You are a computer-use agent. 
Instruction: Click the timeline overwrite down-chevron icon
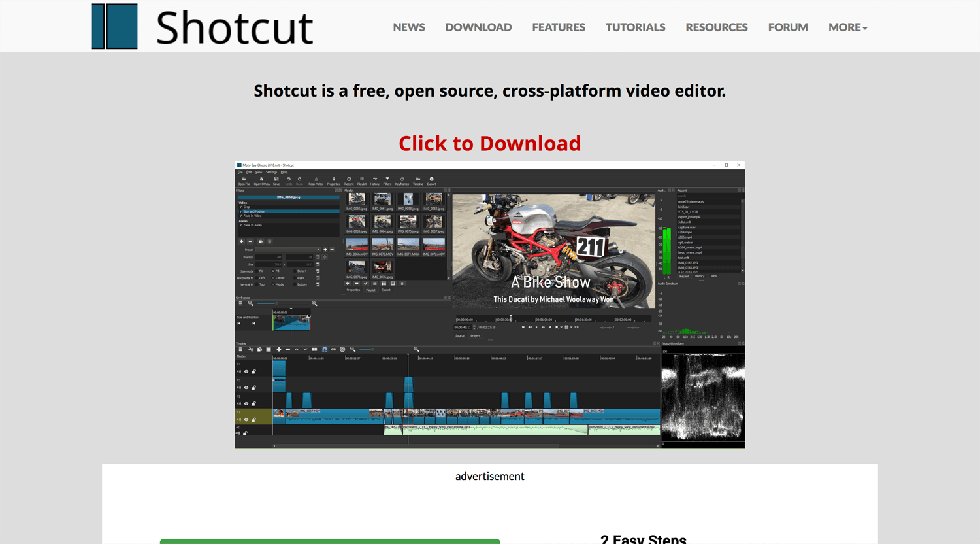click(x=305, y=349)
